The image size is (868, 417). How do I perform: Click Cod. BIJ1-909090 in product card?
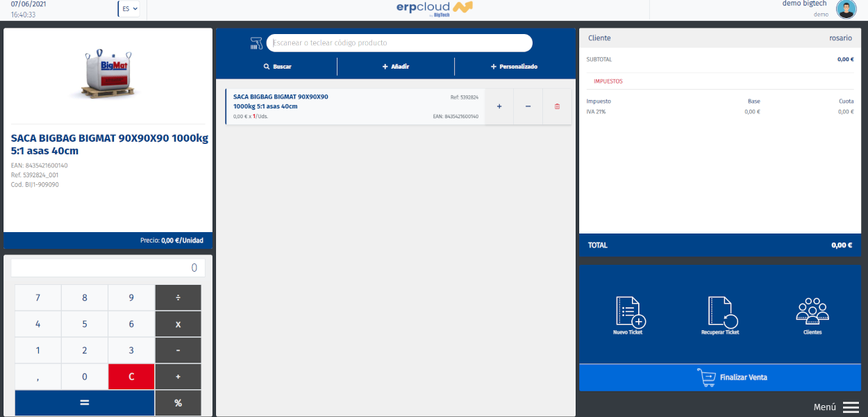35,185
